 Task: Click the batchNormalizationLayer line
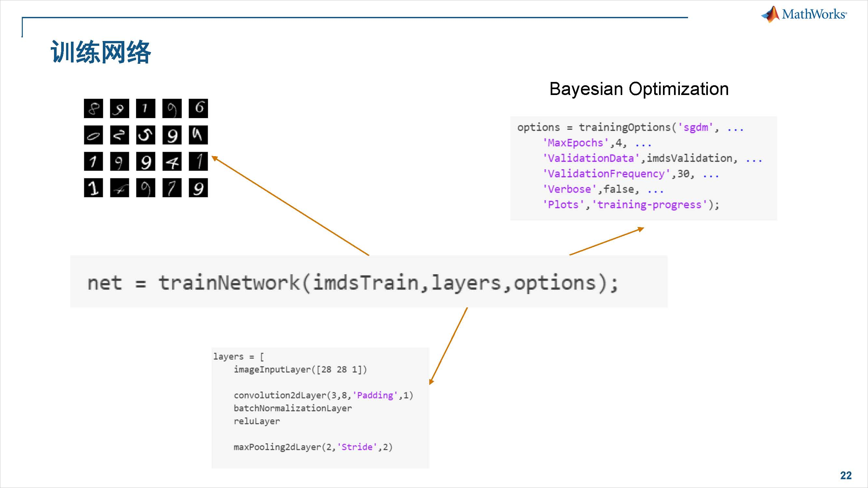click(x=293, y=408)
